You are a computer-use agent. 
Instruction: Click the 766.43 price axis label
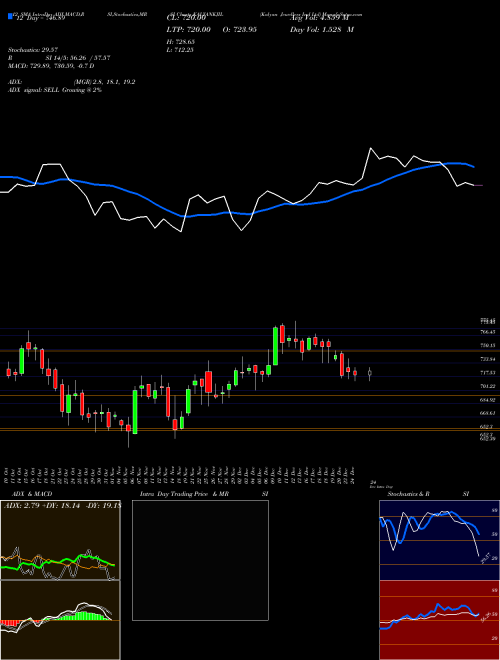pyautogui.click(x=487, y=332)
